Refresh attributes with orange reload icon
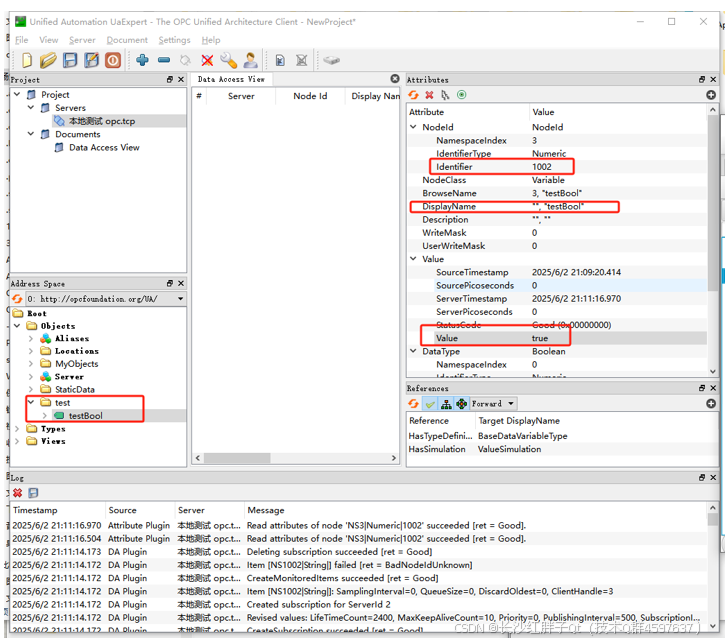 click(413, 95)
